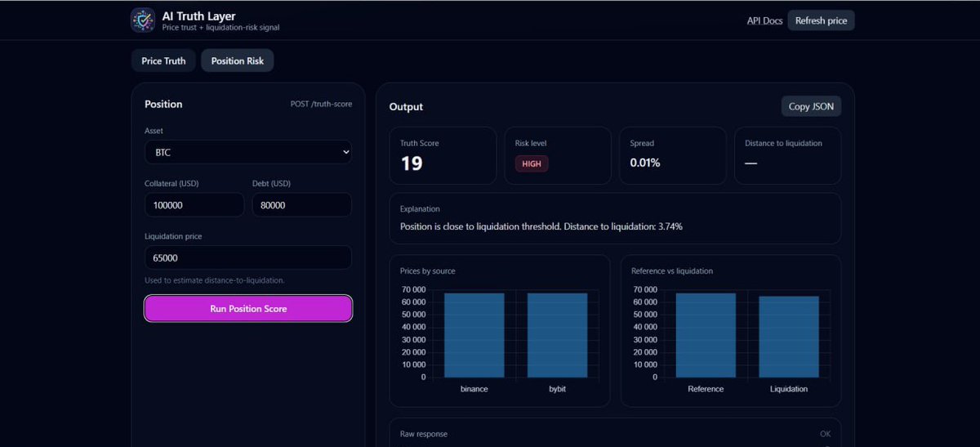Click the Liquidation price input field
980x447 pixels.
(248, 257)
